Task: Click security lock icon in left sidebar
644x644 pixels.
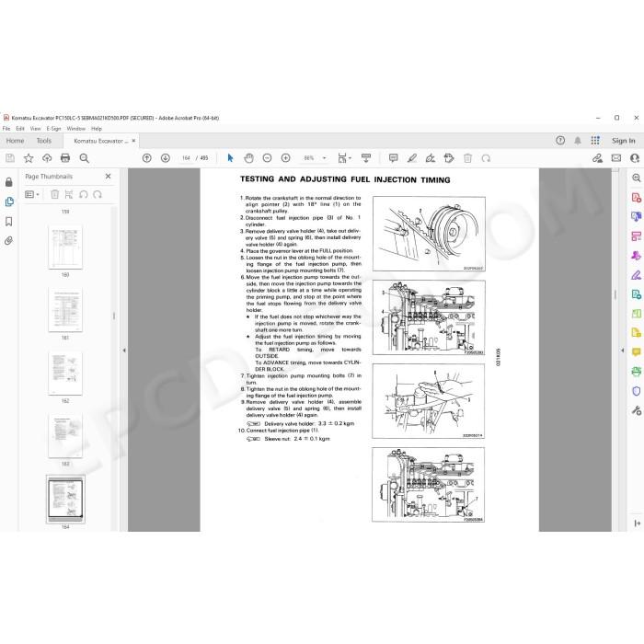Action: (x=8, y=182)
